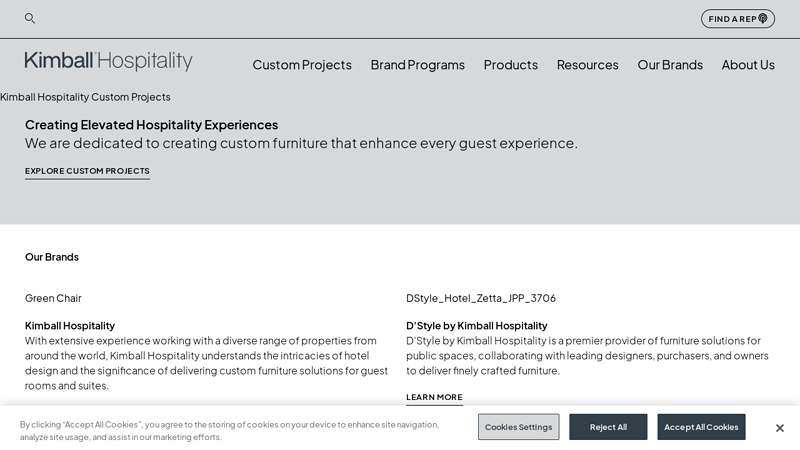This screenshot has width=800, height=450.
Task: Close the cookie consent banner
Action: (780, 428)
